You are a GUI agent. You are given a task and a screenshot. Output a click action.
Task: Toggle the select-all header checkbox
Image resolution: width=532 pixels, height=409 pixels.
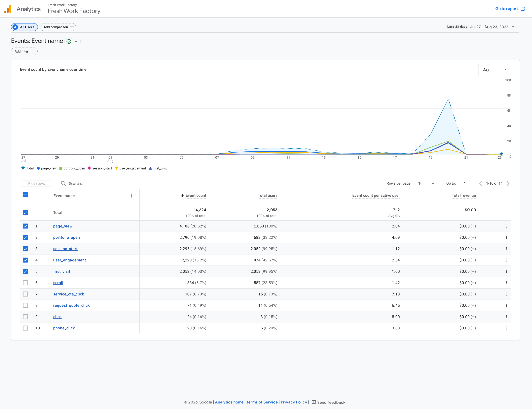pos(25,195)
